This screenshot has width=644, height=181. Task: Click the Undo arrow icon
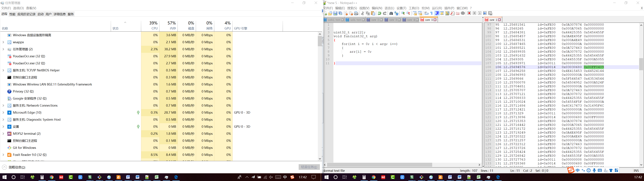click(380, 13)
